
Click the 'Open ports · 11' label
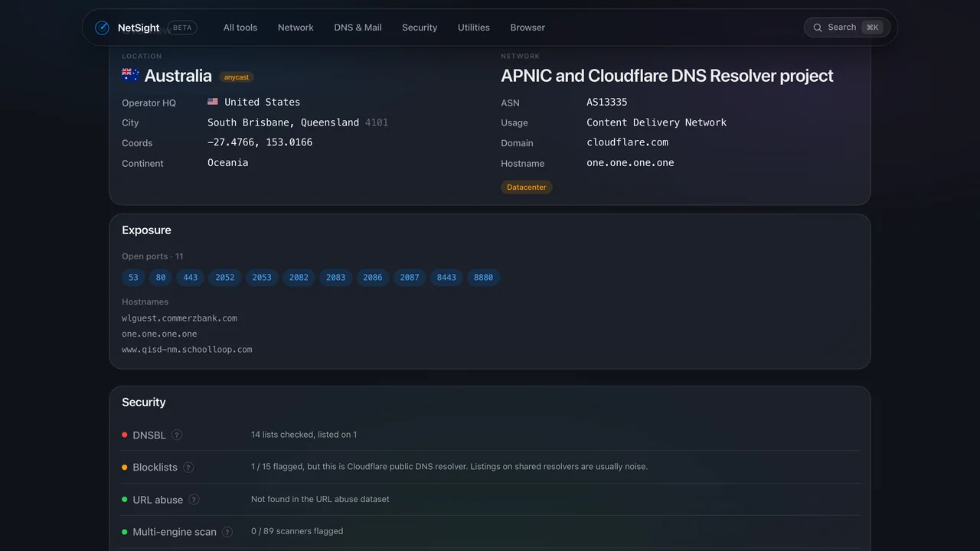click(152, 256)
